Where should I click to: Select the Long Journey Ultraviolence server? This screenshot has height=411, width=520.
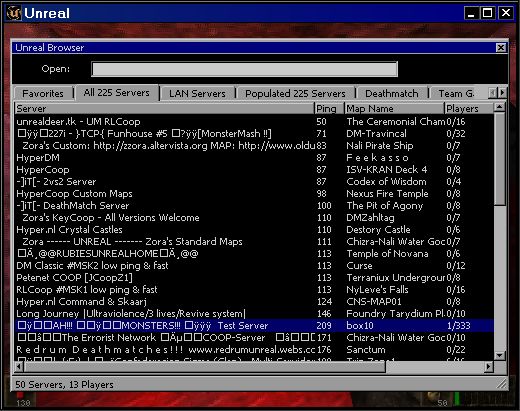click(254, 314)
